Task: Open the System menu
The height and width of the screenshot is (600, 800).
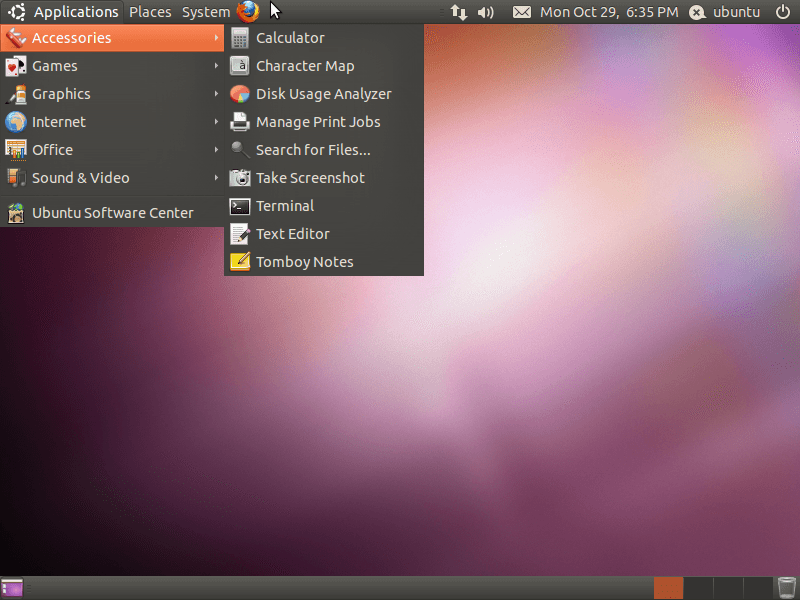Action: pyautogui.click(x=206, y=12)
